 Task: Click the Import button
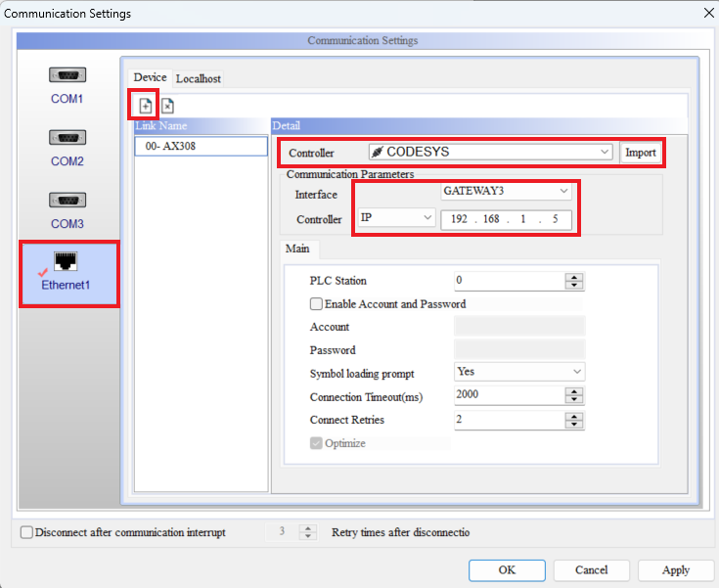[641, 153]
